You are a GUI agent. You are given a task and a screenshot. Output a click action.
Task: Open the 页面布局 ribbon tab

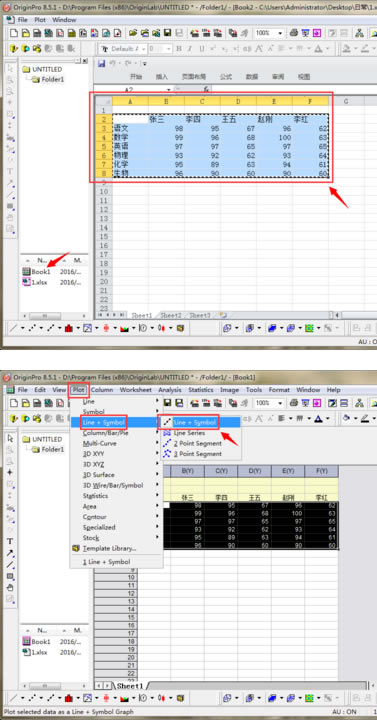[x=194, y=77]
